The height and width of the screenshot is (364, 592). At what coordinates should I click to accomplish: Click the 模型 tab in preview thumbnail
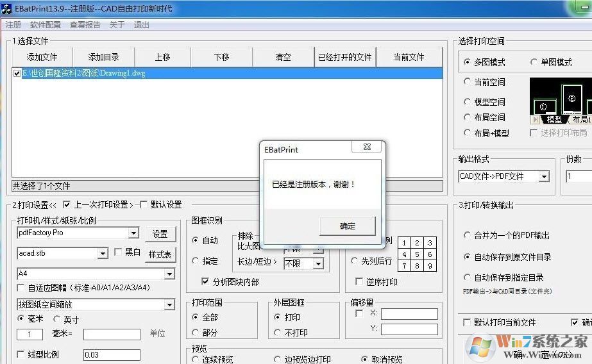(554, 120)
